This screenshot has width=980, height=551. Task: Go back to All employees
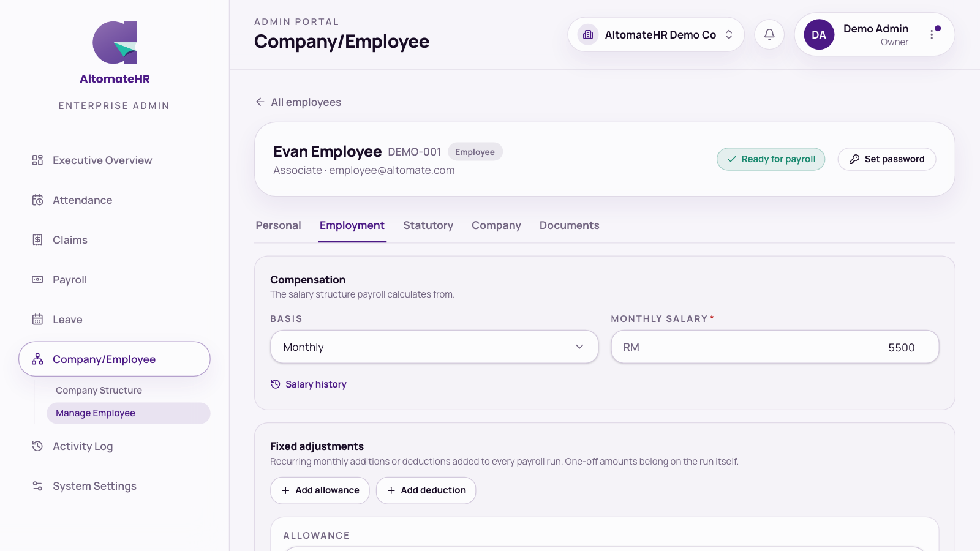pos(298,102)
